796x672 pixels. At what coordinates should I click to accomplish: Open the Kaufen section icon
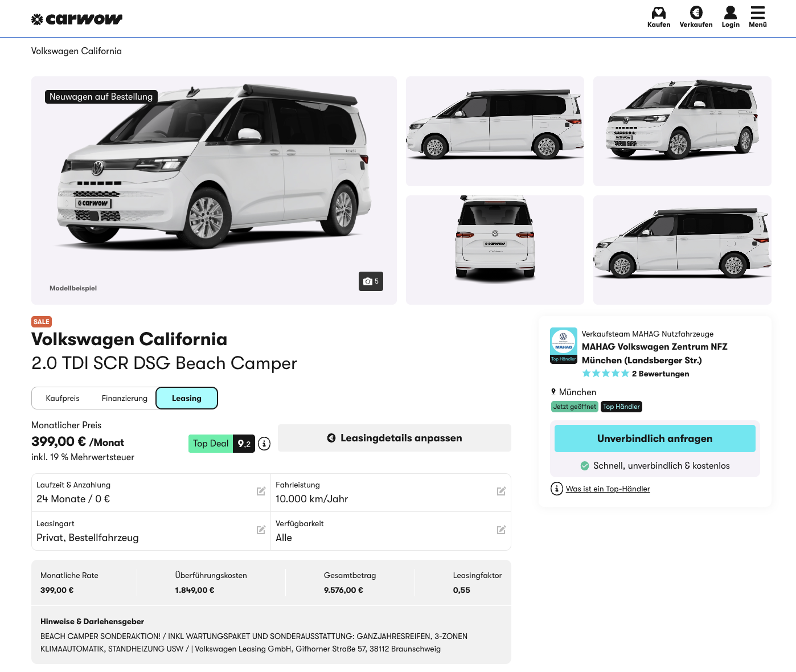tap(659, 13)
